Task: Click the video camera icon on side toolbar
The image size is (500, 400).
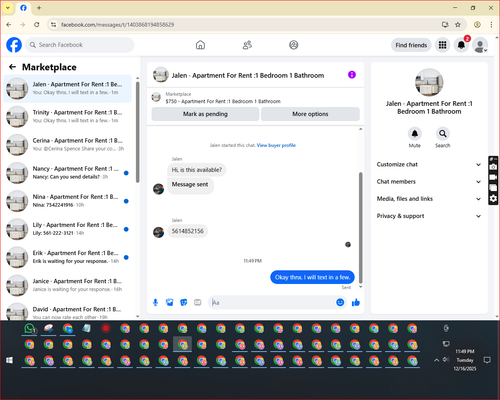Action: pos(493,177)
